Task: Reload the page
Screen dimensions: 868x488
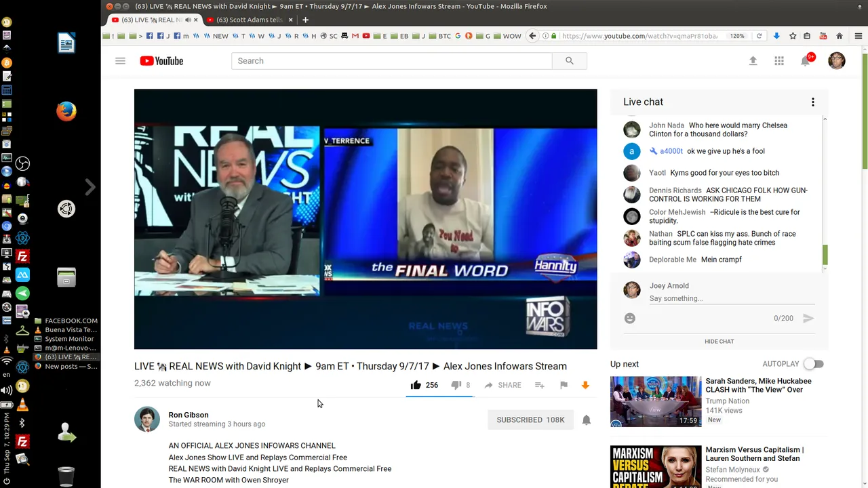Action: [759, 36]
